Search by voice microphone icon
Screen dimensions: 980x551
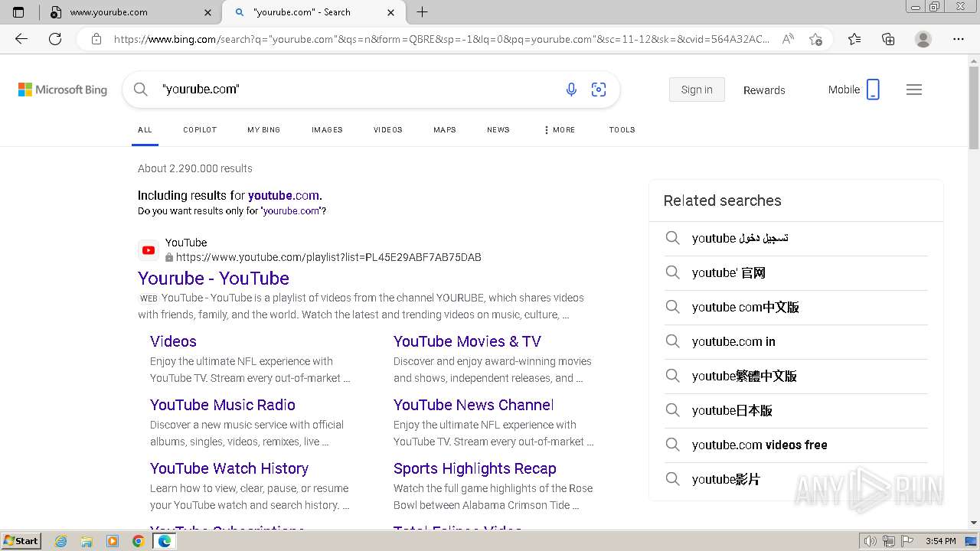(571, 90)
